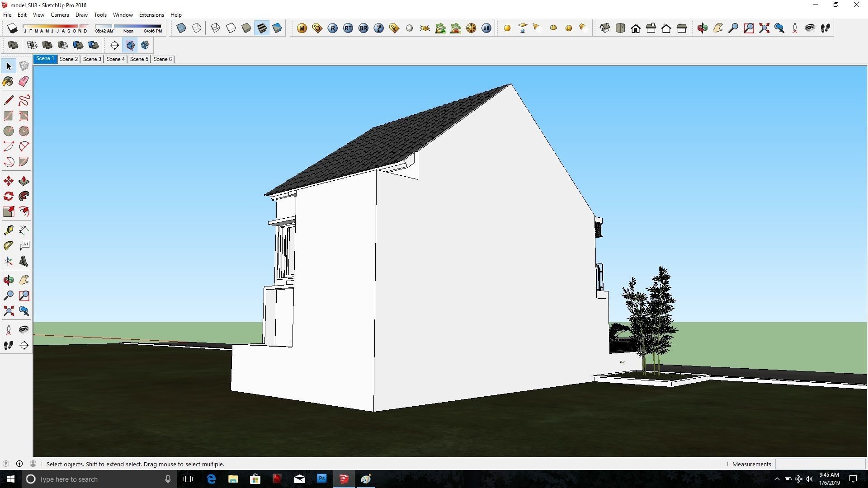Go to Scene 5 tab

pyautogui.click(x=139, y=59)
